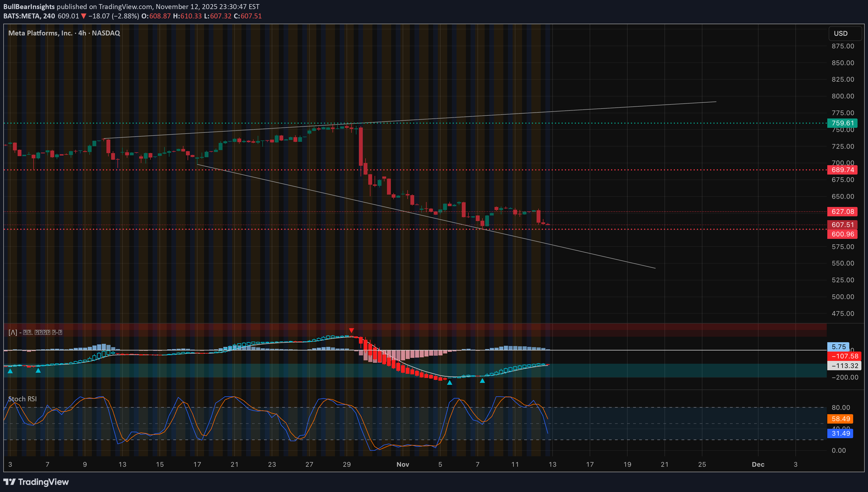Click the cyan buy triangle near November 7

(x=482, y=381)
